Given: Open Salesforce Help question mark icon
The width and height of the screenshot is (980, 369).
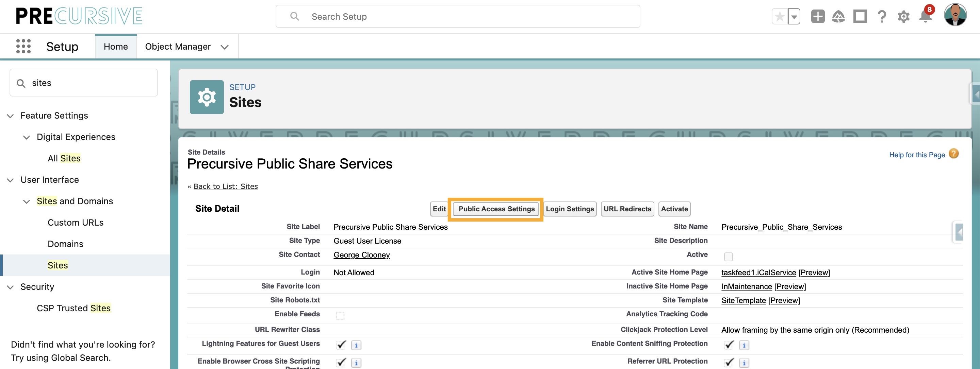Looking at the screenshot, I should click(882, 16).
